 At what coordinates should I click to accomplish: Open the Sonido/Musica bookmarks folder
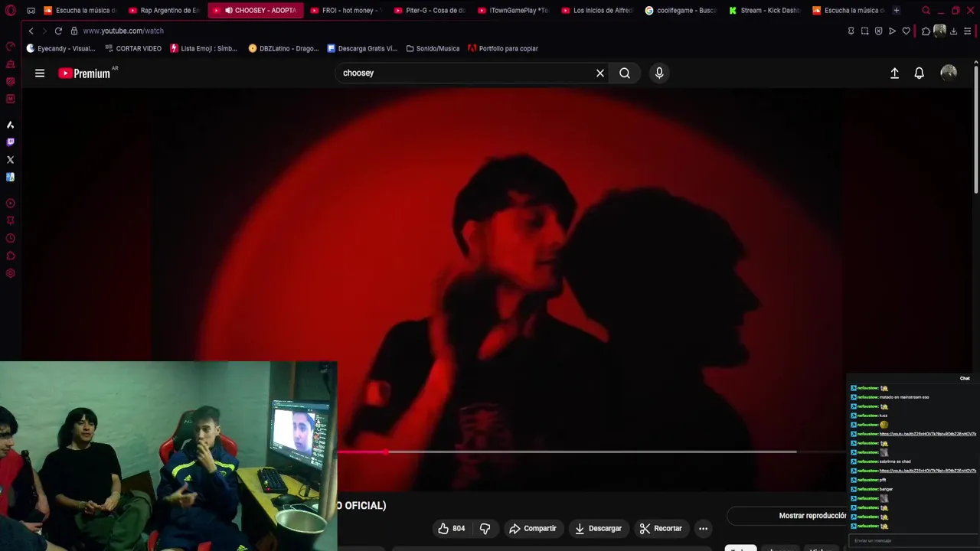pos(433,48)
